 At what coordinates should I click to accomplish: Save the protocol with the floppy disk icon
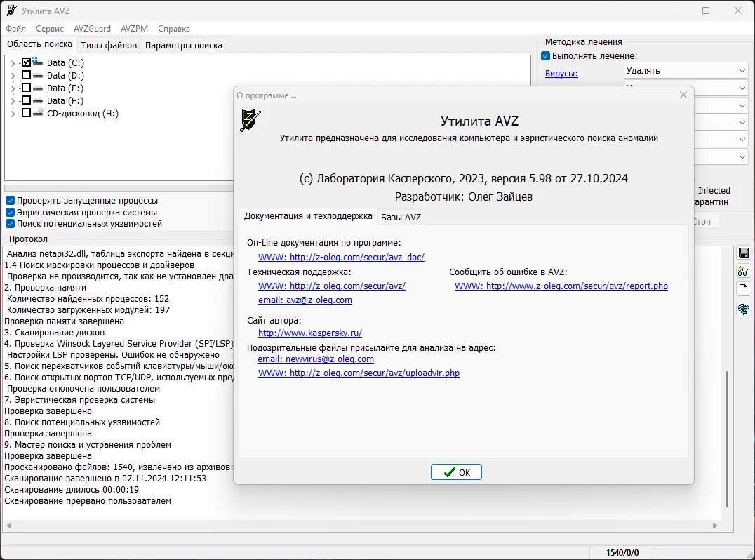click(744, 253)
